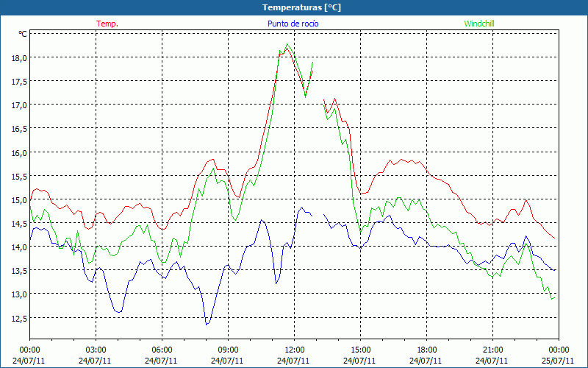Click the '14,0' y-axis value
The width and height of the screenshot is (588, 368).
click(20, 247)
